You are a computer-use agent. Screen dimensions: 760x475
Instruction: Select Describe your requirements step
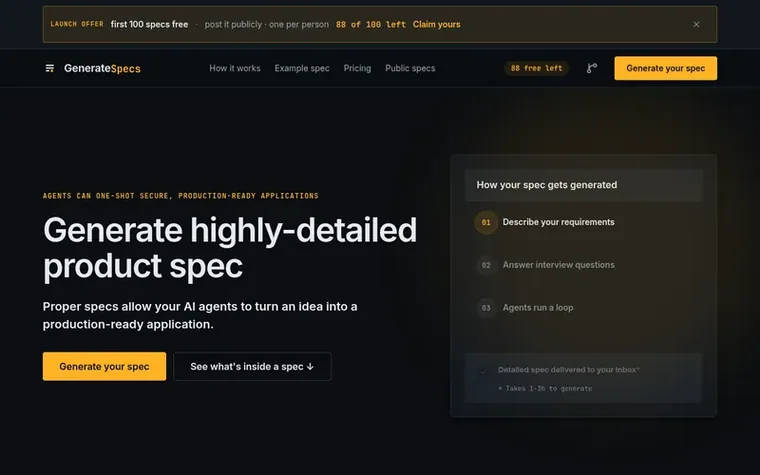558,222
